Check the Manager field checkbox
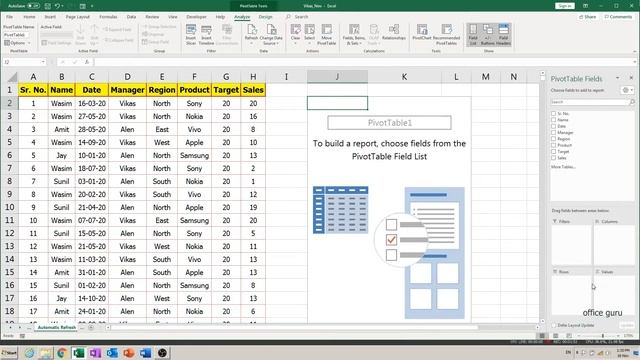This screenshot has width=640, height=360. 553,133
